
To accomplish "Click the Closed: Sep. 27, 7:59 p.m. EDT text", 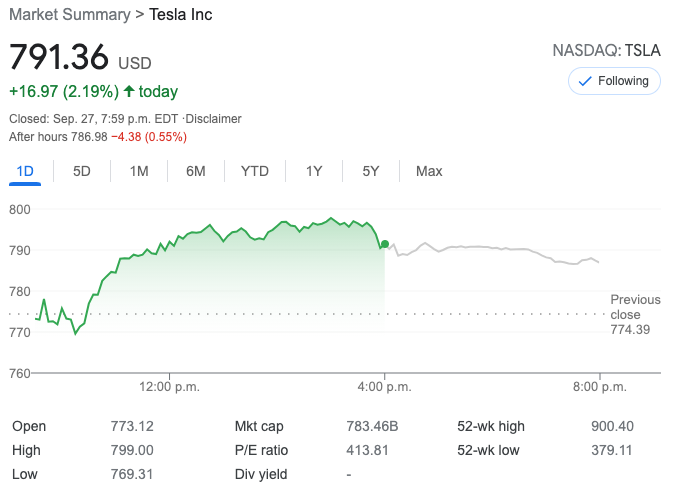I will click(93, 119).
